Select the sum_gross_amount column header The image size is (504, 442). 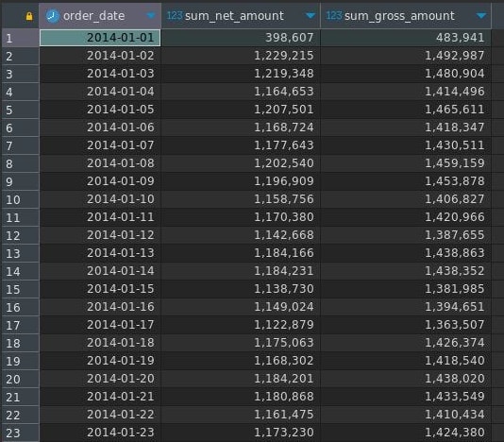pyautogui.click(x=406, y=16)
